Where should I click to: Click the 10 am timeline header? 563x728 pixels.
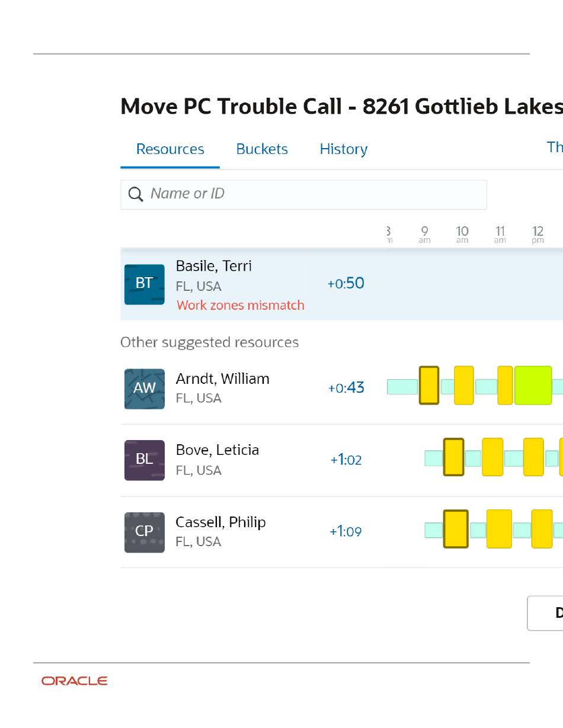click(x=462, y=234)
